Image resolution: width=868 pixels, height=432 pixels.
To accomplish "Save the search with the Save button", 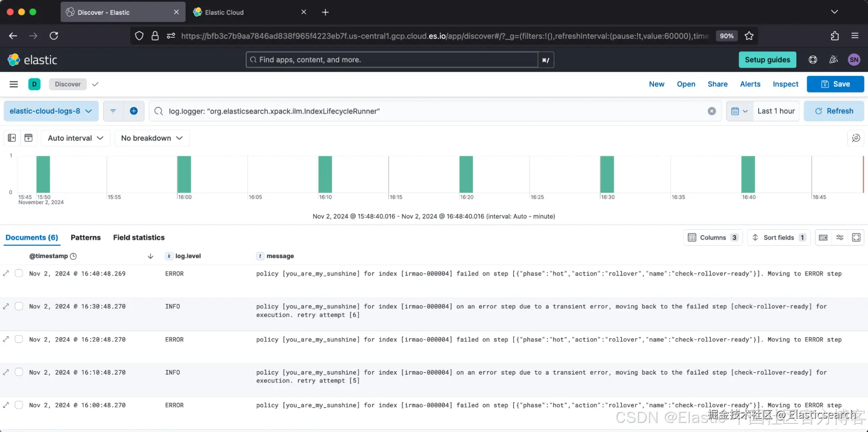I will tap(835, 84).
